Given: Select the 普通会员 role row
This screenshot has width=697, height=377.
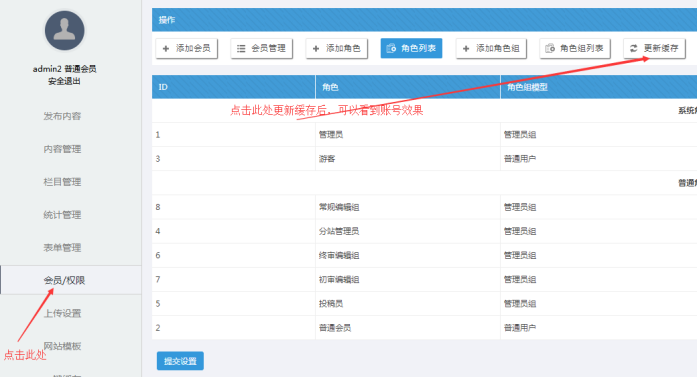Looking at the screenshot, I should (425, 328).
